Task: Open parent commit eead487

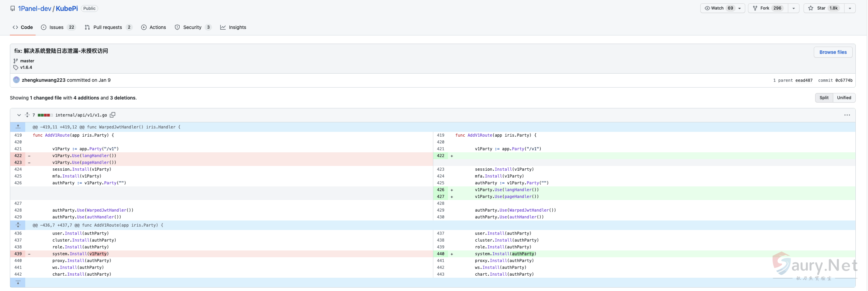Action: pos(804,80)
